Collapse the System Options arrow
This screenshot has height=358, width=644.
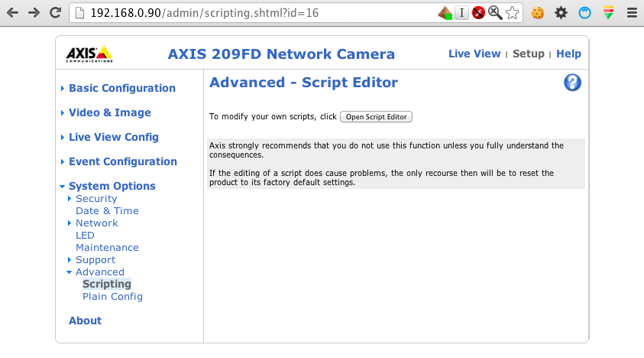tap(63, 187)
